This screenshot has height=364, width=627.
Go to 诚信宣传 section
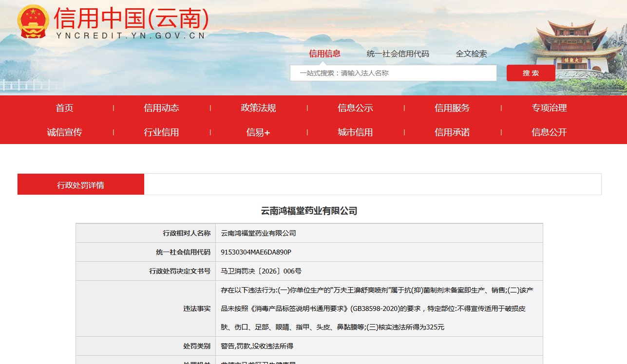coord(64,132)
